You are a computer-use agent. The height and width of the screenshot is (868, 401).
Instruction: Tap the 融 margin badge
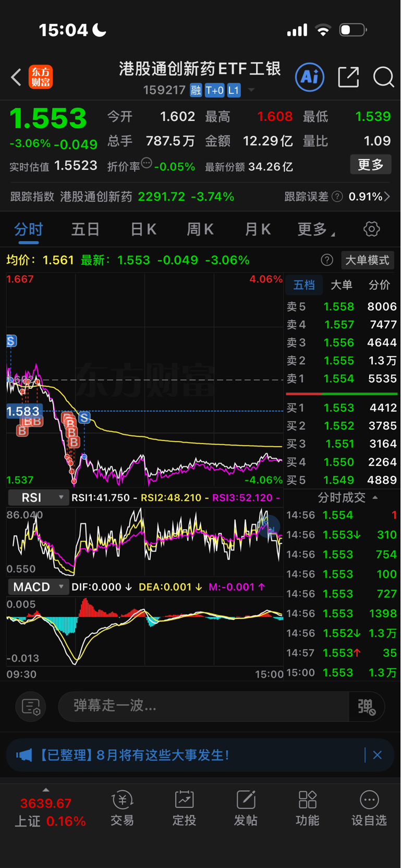pyautogui.click(x=196, y=90)
